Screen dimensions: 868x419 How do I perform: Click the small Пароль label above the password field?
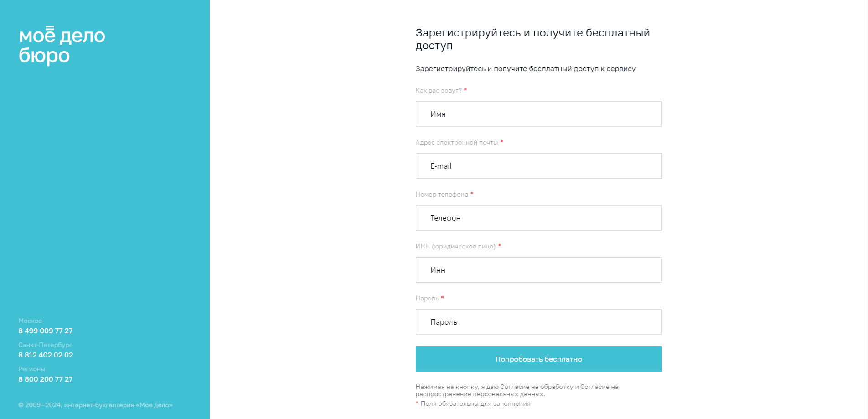click(427, 298)
